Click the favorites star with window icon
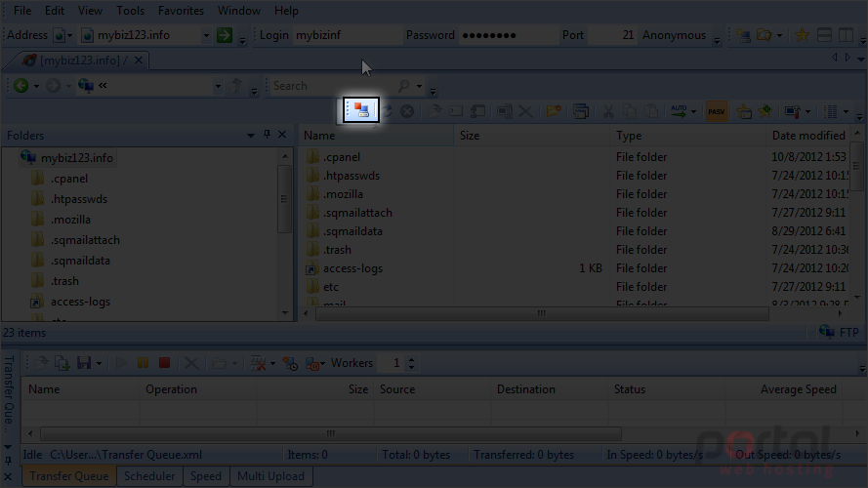 (744, 111)
